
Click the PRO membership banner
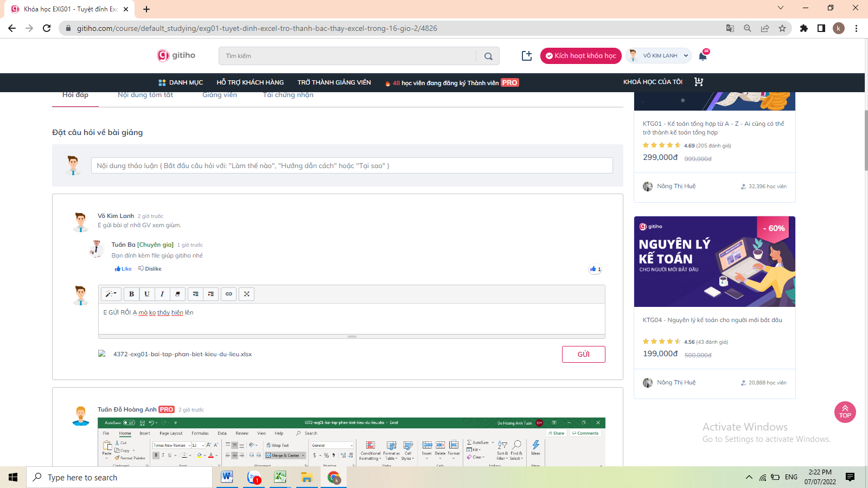(x=452, y=82)
